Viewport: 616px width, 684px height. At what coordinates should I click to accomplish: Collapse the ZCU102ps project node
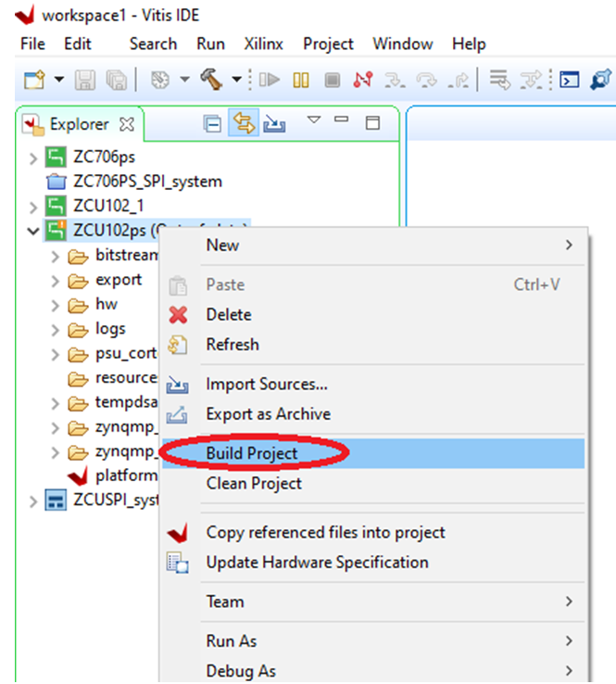click(34, 230)
